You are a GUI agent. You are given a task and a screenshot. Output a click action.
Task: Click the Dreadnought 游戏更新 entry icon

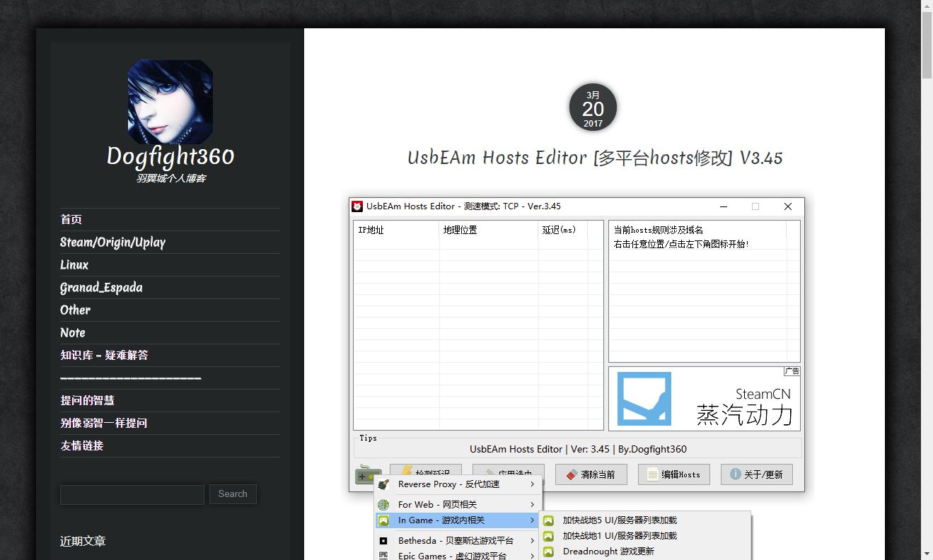548,552
